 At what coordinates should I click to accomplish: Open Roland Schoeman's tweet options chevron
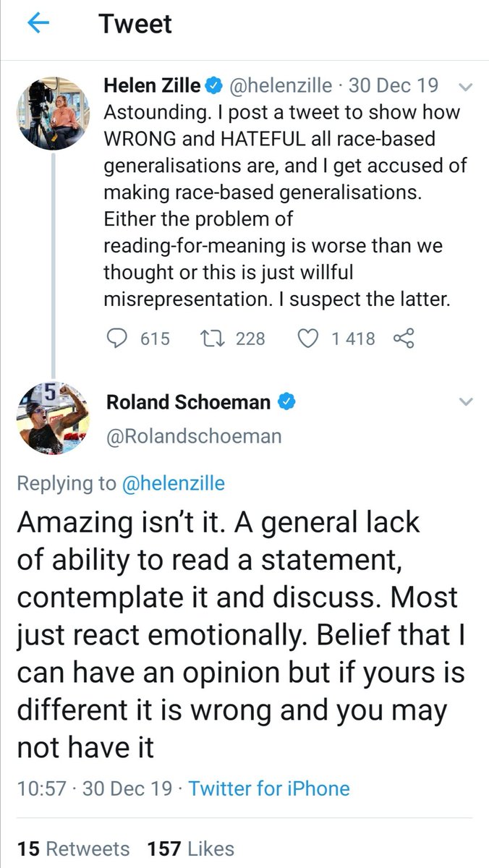pos(466,401)
